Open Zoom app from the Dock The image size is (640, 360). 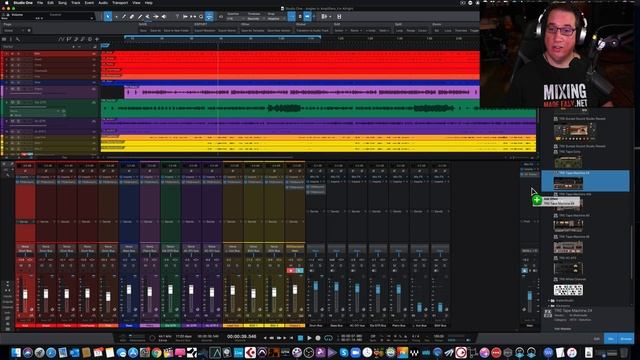coord(356,353)
